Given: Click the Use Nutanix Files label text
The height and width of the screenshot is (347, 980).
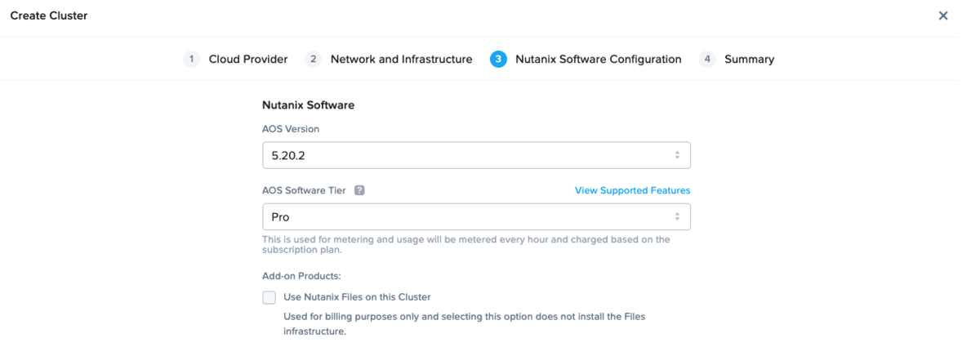Looking at the screenshot, I should pos(357,297).
